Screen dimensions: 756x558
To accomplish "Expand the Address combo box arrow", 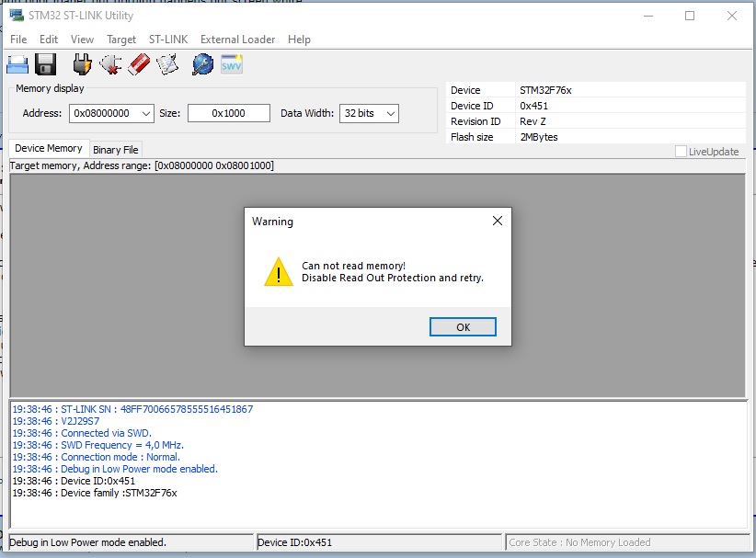I will (146, 114).
